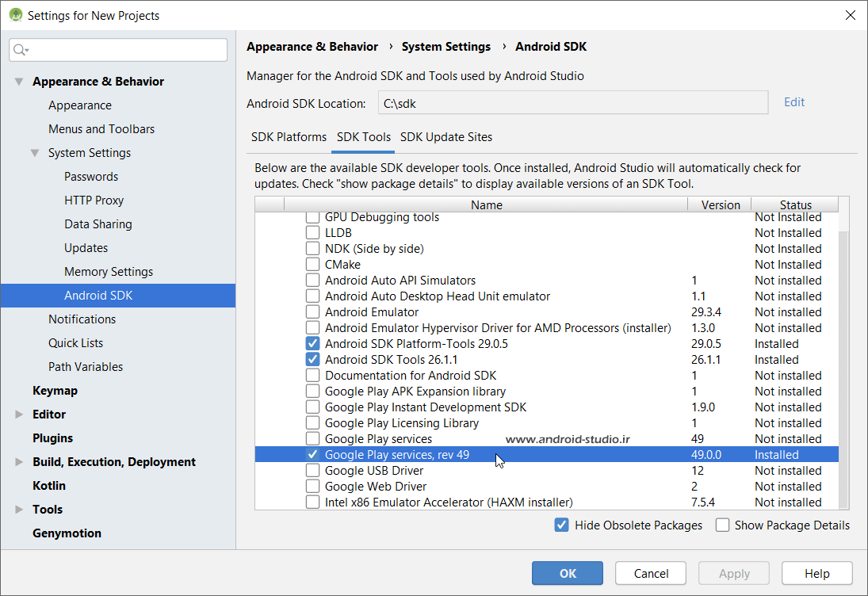Image resolution: width=868 pixels, height=596 pixels.
Task: Uncheck Google Play services, rev 49
Action: (x=313, y=455)
